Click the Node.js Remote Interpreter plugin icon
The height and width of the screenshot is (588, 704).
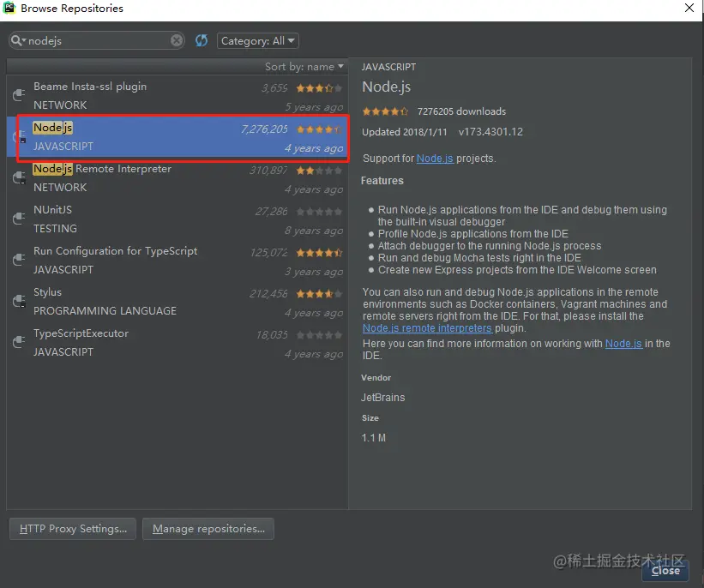[19, 177]
